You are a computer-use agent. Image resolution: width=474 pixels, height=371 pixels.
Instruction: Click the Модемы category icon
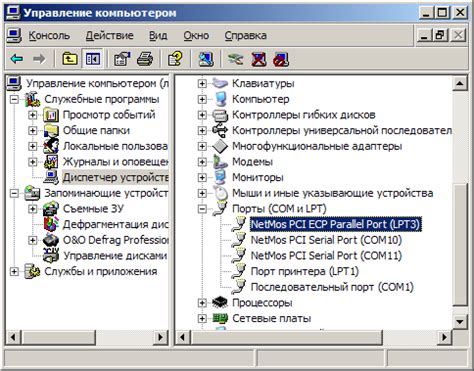click(220, 162)
